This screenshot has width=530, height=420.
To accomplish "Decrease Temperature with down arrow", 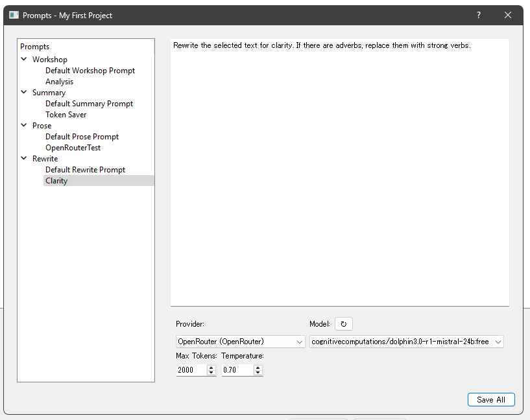I will pyautogui.click(x=258, y=373).
